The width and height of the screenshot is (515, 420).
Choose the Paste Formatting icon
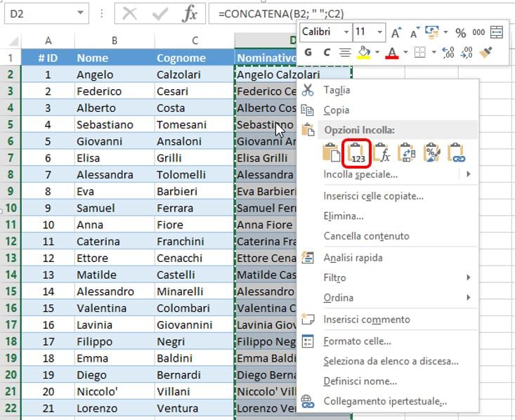(431, 153)
